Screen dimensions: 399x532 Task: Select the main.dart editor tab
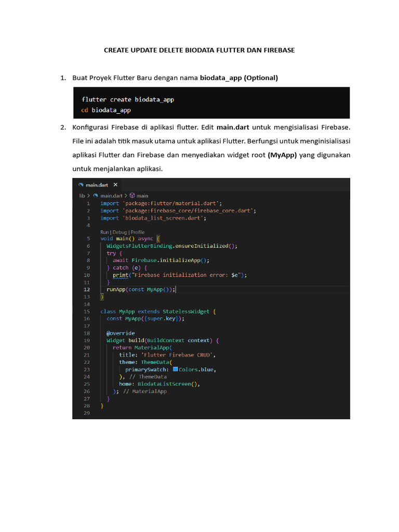97,185
